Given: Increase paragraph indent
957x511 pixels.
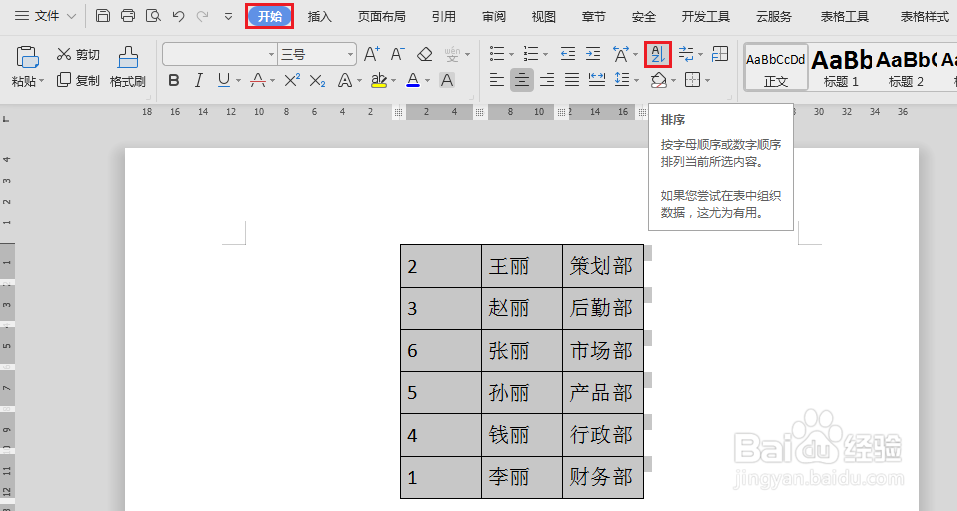Looking at the screenshot, I should pos(593,54).
